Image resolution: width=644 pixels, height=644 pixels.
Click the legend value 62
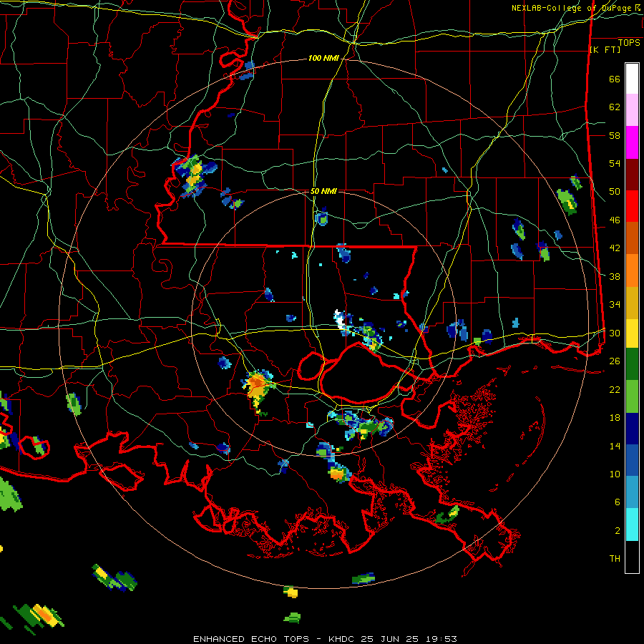[615, 107]
